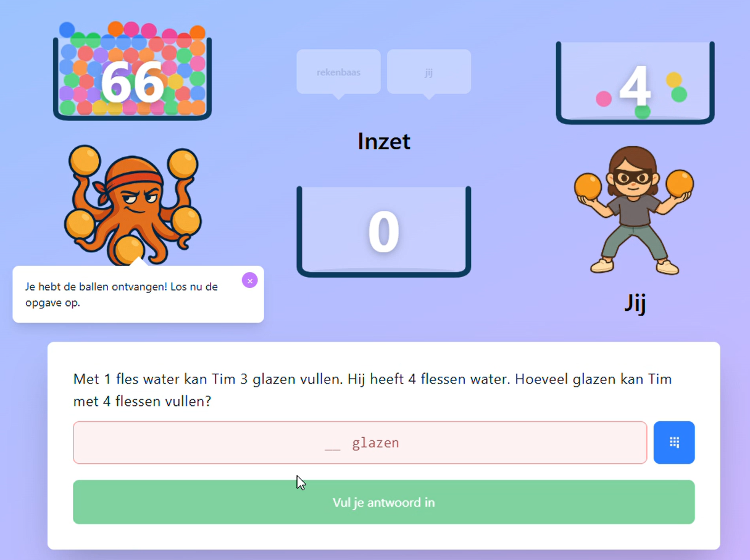The width and height of the screenshot is (750, 560).
Task: Click the 'Inzet' heading
Action: point(384,141)
